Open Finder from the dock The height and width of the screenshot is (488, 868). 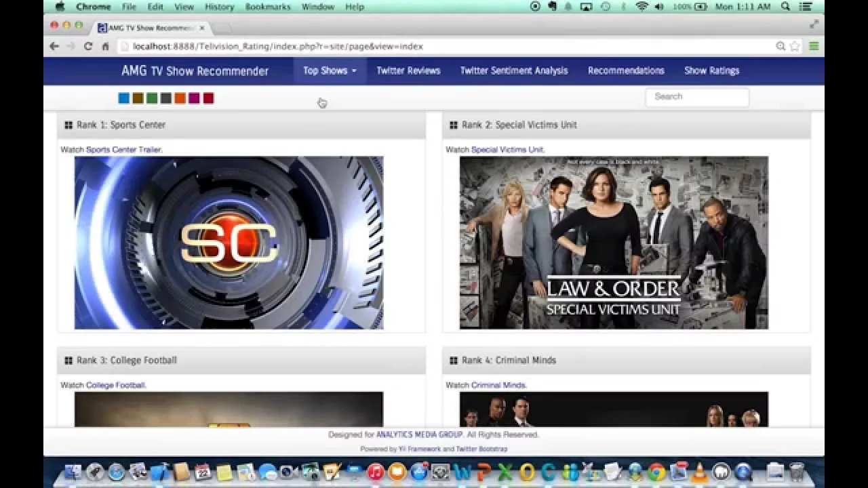coord(73,472)
